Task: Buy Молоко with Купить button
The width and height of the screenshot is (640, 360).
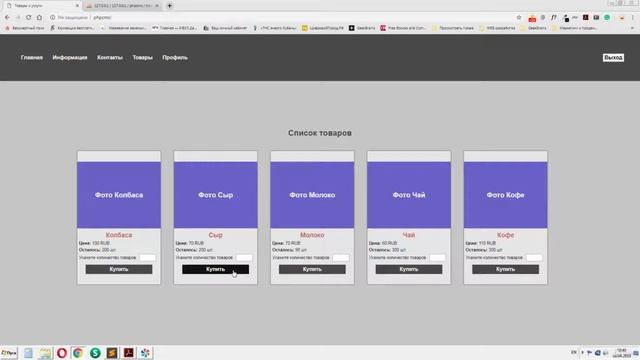Action: (x=312, y=269)
